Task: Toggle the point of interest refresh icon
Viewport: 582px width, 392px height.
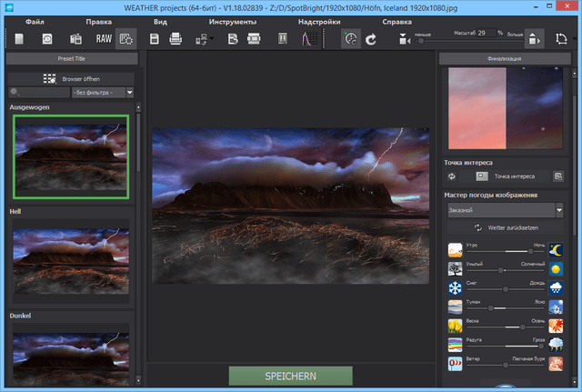Action: 451,176
